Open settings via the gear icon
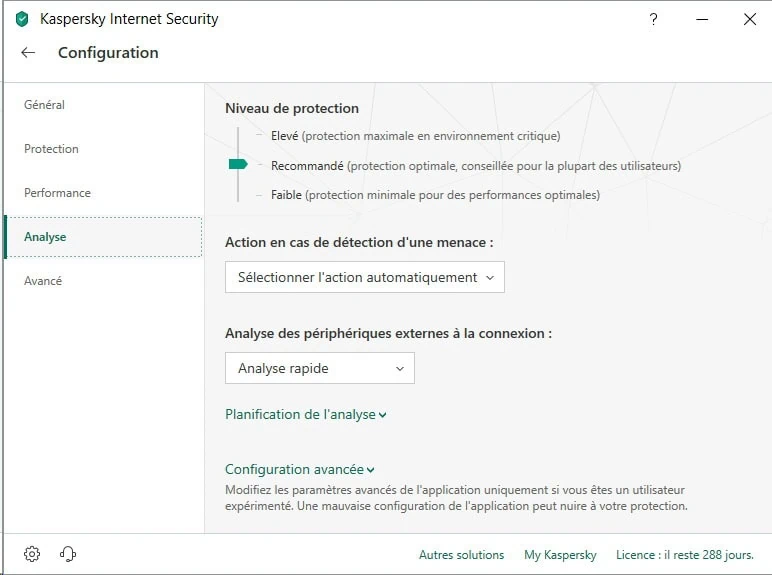Screen dimensions: 772x575 pyautogui.click(x=32, y=554)
